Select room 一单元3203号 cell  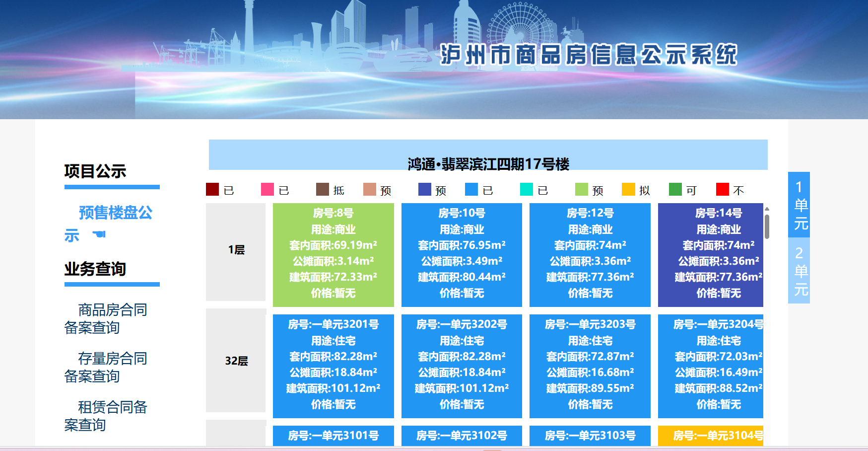point(590,366)
